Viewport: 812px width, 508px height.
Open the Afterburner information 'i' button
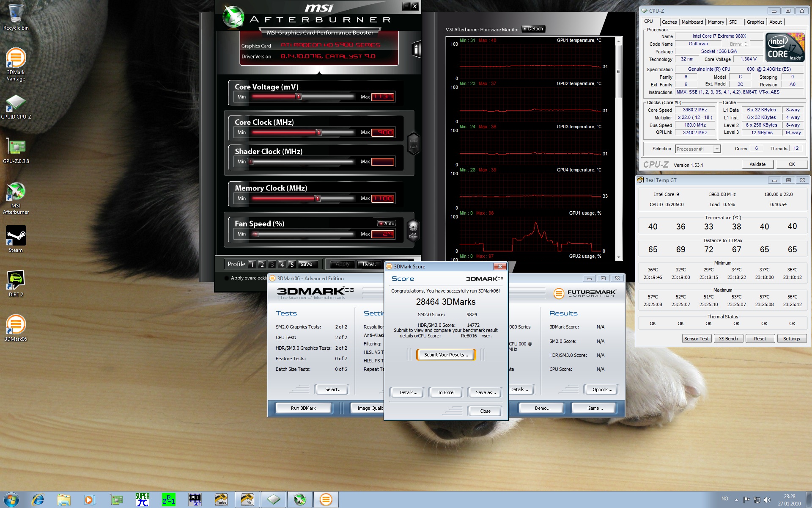[x=416, y=50]
